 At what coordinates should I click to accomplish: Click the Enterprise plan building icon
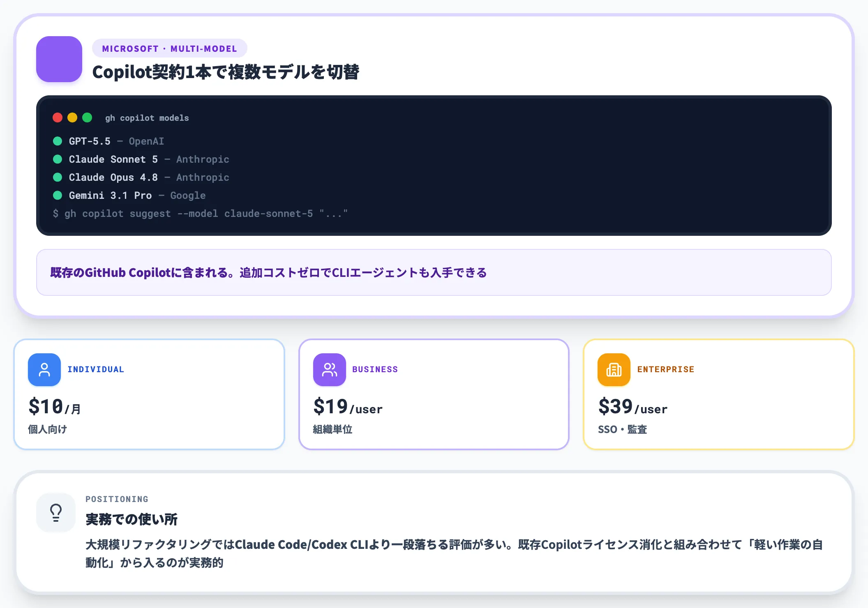click(614, 370)
